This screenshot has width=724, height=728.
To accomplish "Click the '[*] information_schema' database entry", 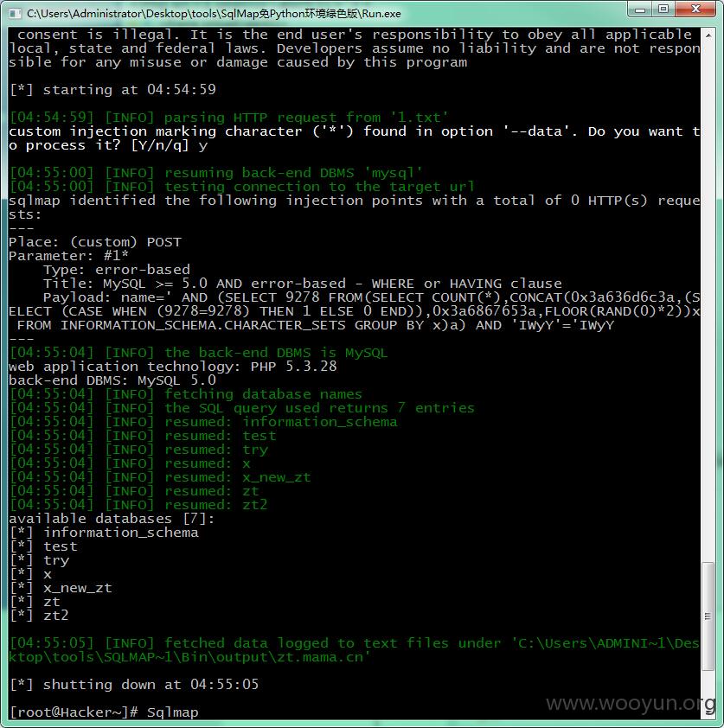I will pyautogui.click(x=104, y=533).
